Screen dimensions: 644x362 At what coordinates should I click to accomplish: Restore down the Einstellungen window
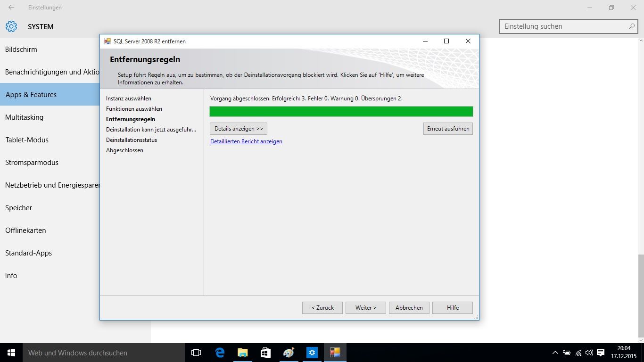click(x=611, y=8)
